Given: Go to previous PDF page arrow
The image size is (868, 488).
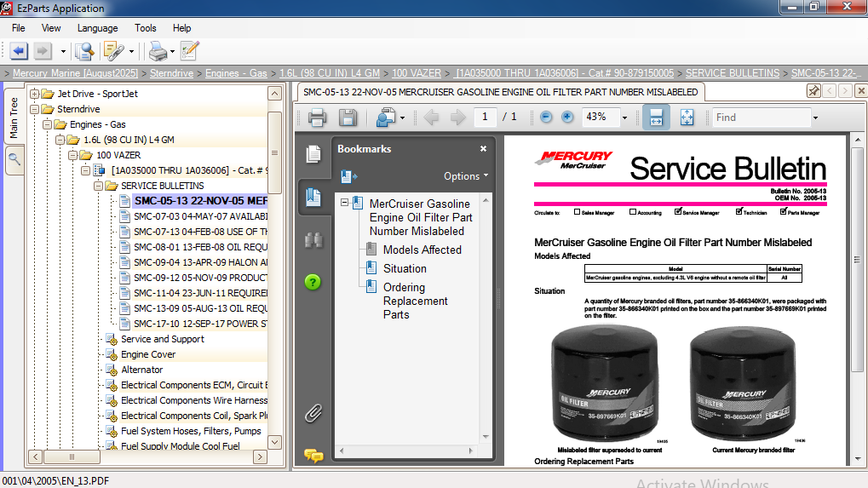Looking at the screenshot, I should [431, 118].
